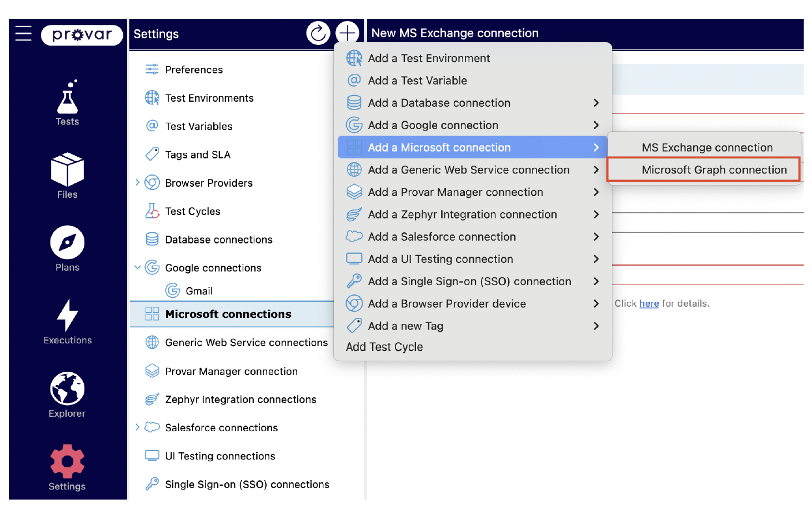The image size is (812, 519).
Task: Click the Preferences sliders icon
Action: coord(152,69)
